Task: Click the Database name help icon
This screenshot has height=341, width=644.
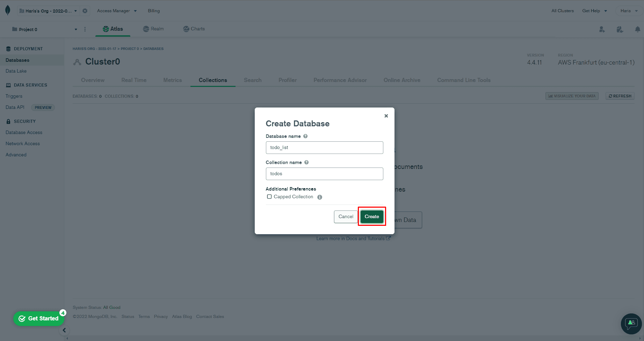Action: [x=305, y=136]
